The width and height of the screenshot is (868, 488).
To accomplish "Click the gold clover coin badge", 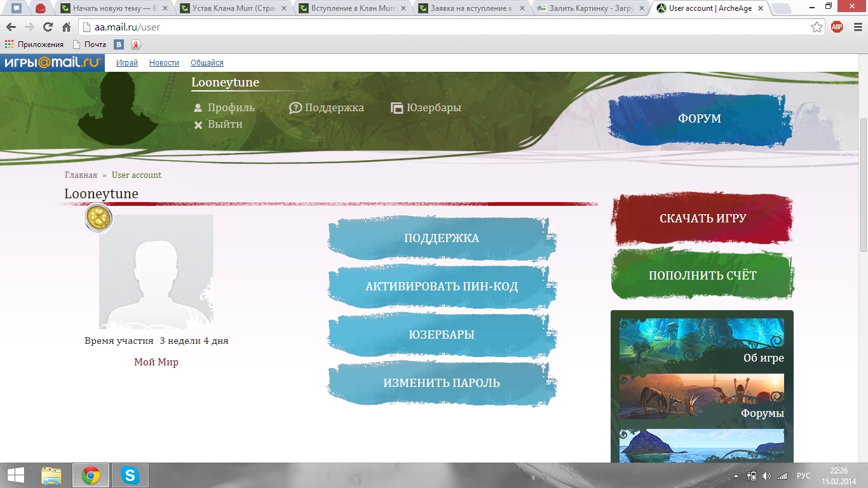I will tap(98, 219).
